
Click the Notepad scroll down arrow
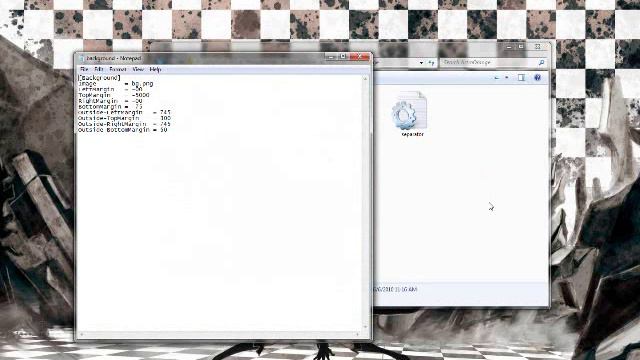(365, 327)
